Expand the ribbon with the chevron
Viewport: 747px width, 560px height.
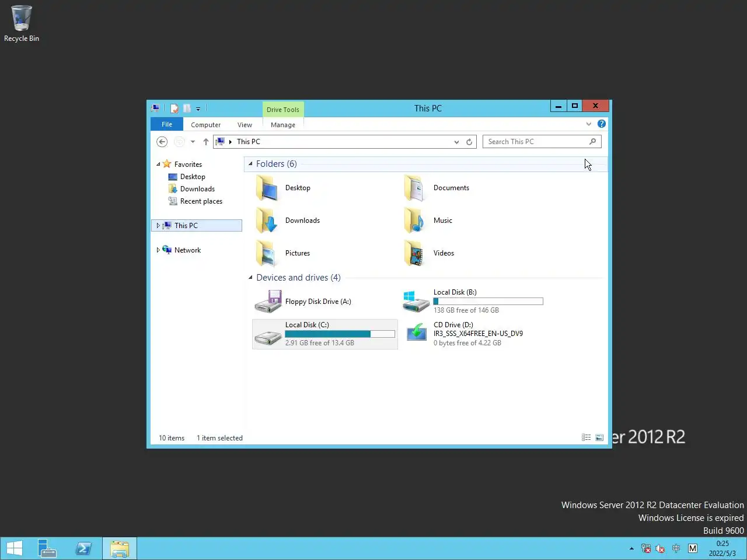pyautogui.click(x=588, y=124)
